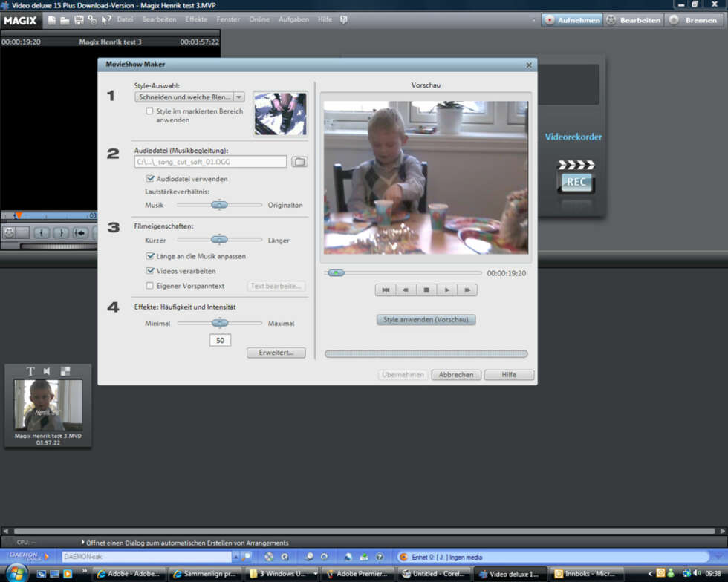Image resolution: width=728 pixels, height=582 pixels.
Task: Untick the Audiodatei verwenden checkbox
Action: pos(150,179)
